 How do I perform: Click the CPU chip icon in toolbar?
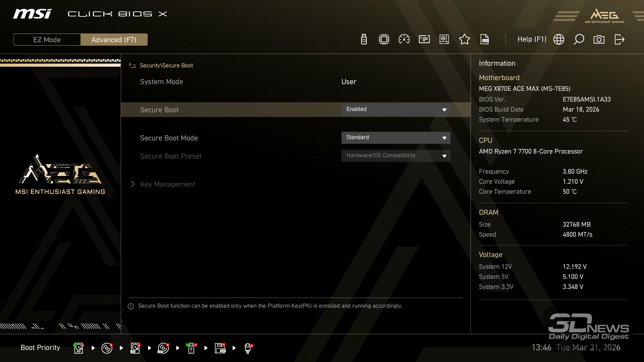tap(384, 40)
